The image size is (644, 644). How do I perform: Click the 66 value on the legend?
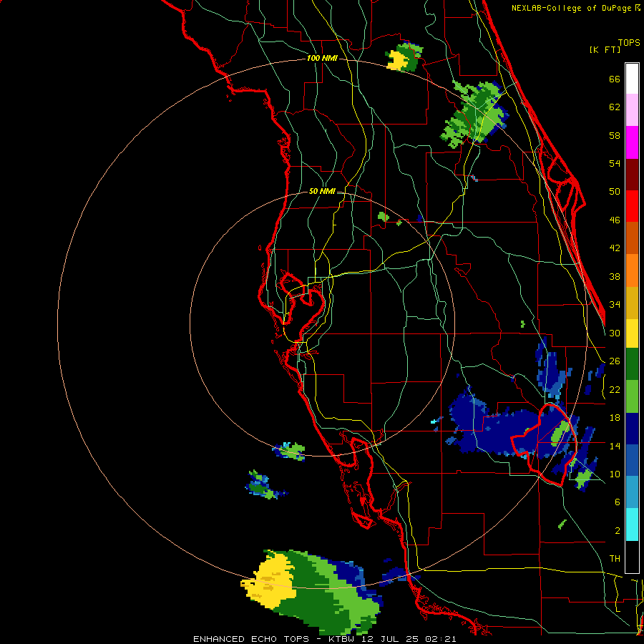615,79
